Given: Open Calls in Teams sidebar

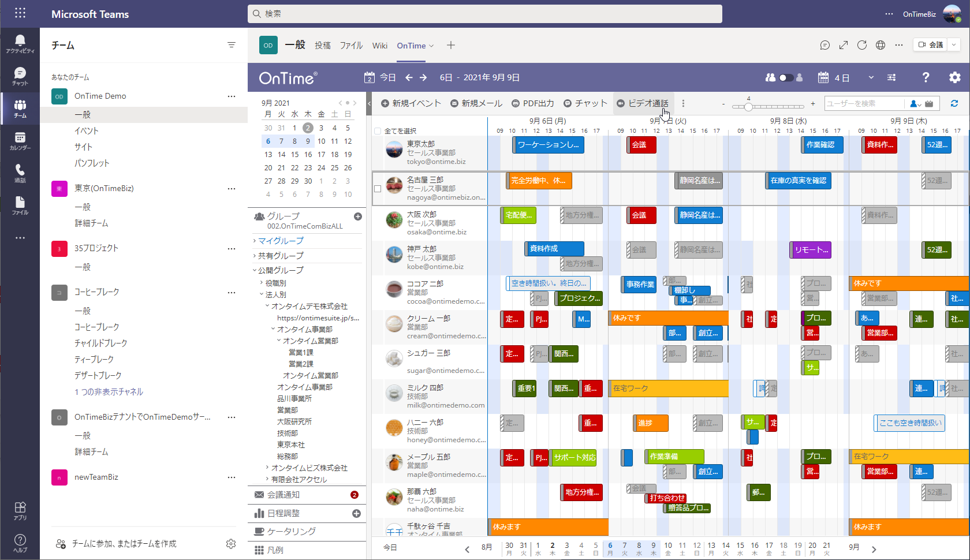Looking at the screenshot, I should pyautogui.click(x=20, y=173).
